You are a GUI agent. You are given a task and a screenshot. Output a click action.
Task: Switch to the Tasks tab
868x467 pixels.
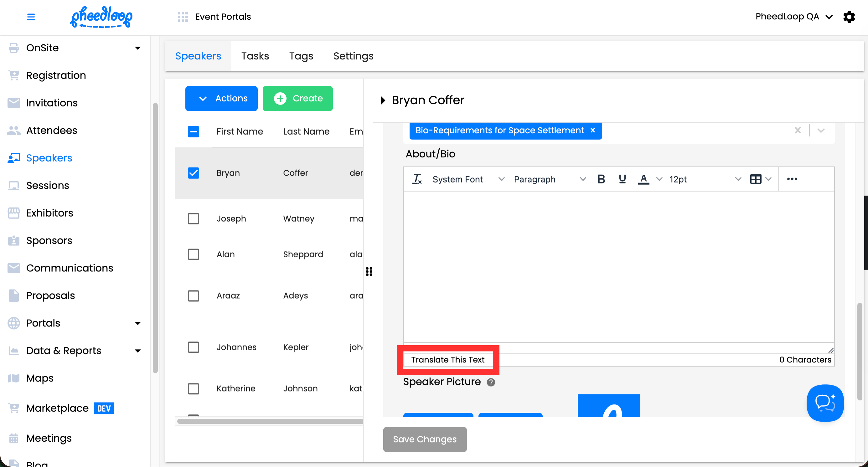(255, 56)
